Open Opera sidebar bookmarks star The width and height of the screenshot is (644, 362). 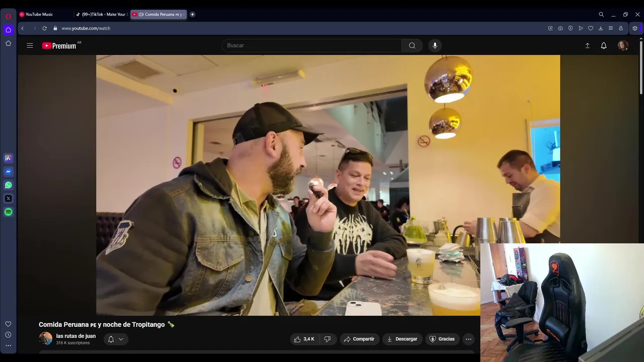(8, 43)
